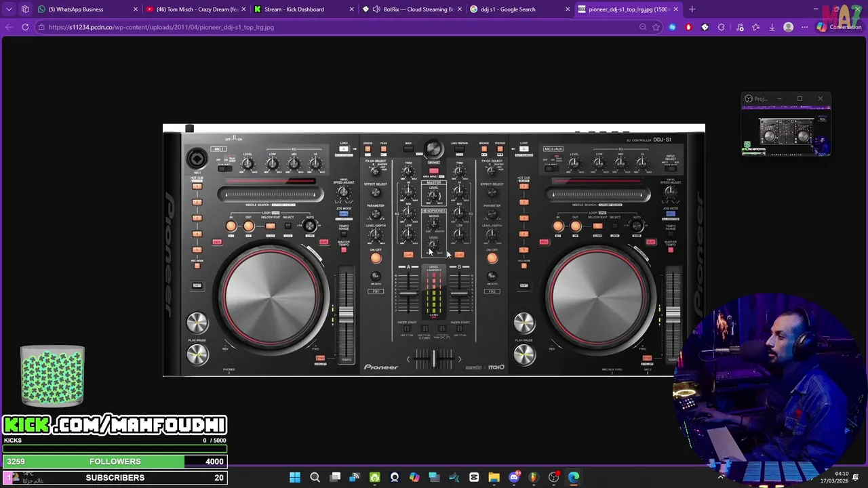
Task: Open a new browser tab
Action: pyautogui.click(x=692, y=9)
